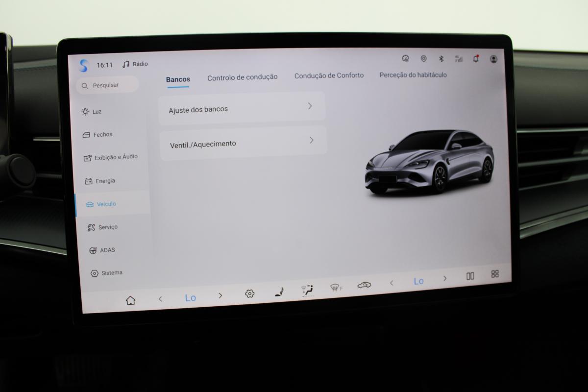Tap passenger side Lo temperature value

pyautogui.click(x=418, y=281)
